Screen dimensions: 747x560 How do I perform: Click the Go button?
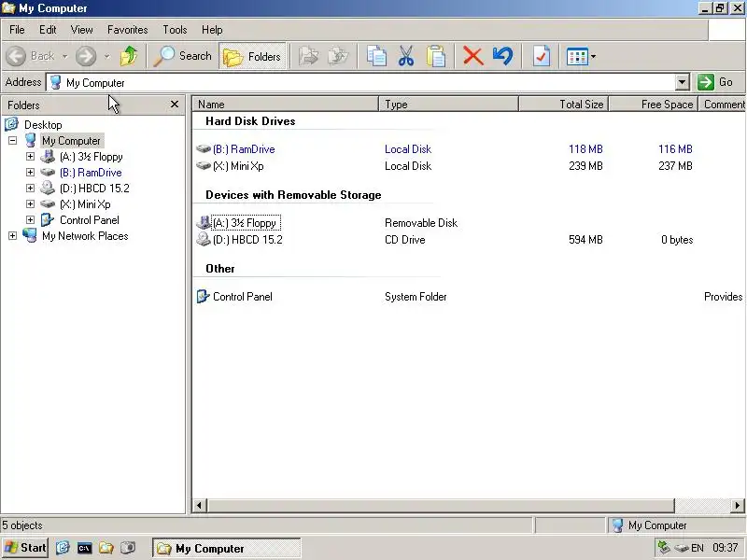(x=715, y=82)
